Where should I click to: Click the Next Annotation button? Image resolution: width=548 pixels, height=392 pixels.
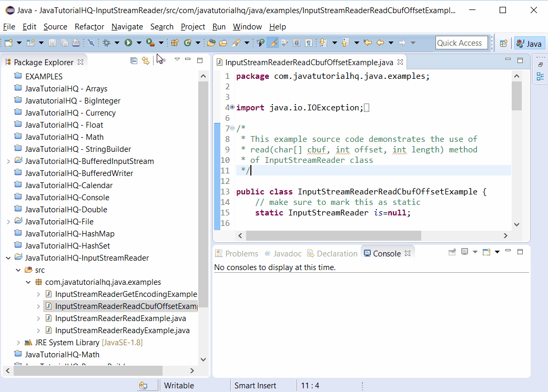pyautogui.click(x=322, y=43)
